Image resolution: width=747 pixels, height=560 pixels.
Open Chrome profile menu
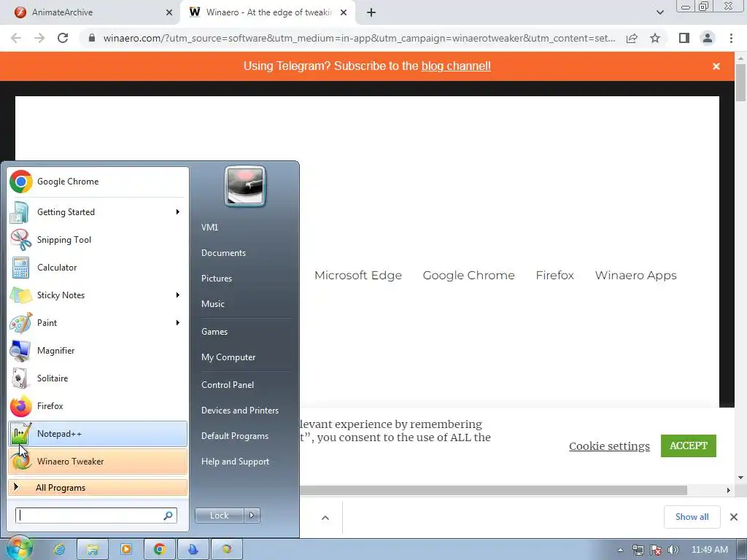tap(708, 38)
